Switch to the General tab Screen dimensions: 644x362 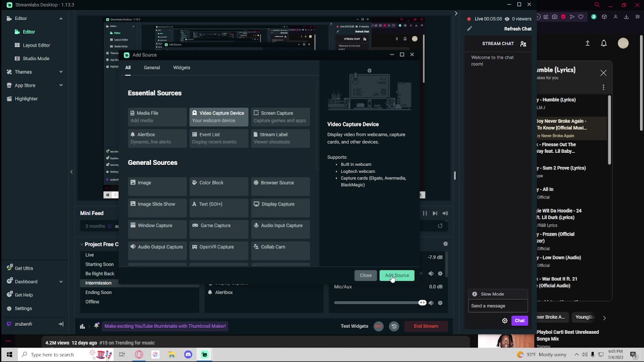point(152,67)
